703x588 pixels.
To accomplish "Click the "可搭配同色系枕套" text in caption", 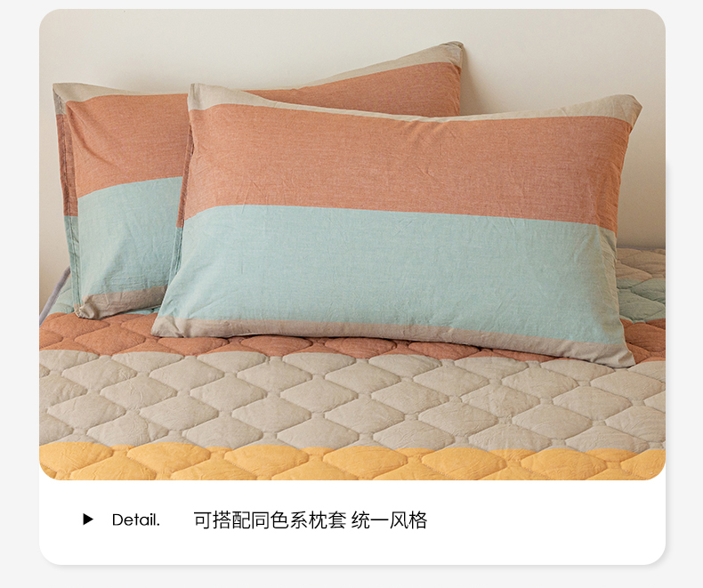I will [270, 520].
